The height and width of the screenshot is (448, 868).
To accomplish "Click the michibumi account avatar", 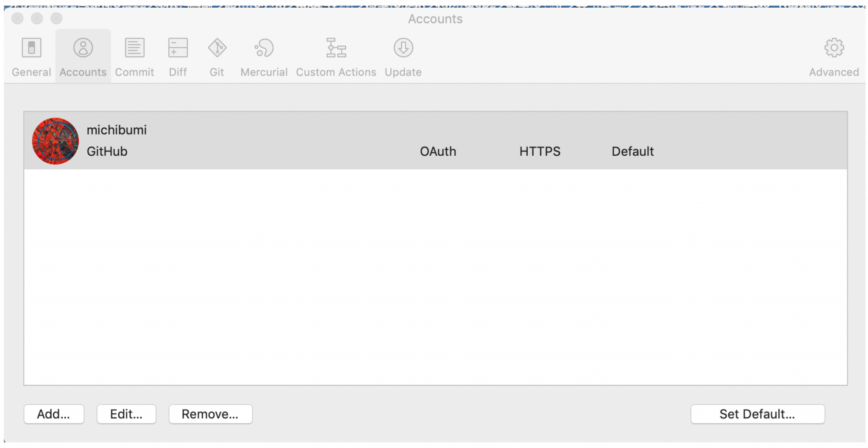I will point(55,140).
